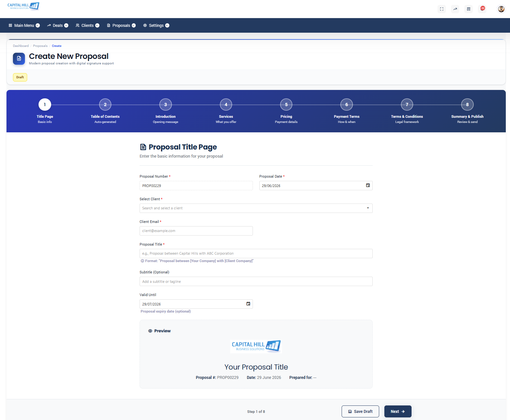This screenshot has height=420, width=510.
Task: Focus the Subtitle field
Action: click(x=256, y=281)
